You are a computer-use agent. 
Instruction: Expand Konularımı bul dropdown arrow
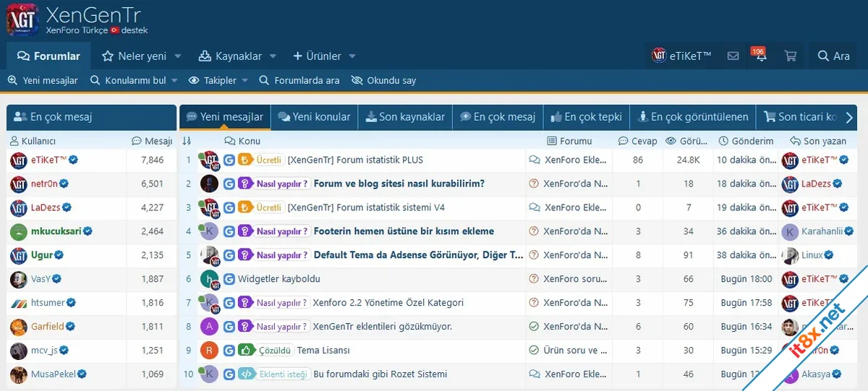click(x=174, y=80)
